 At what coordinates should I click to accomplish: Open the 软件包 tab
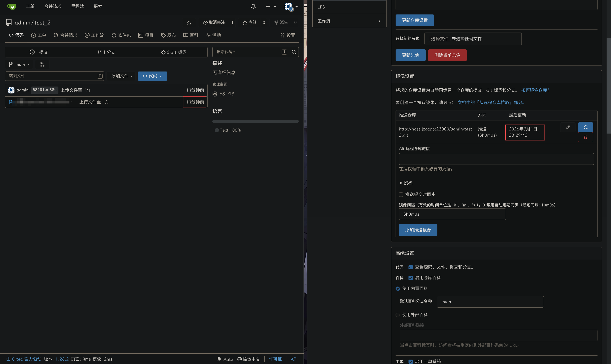pyautogui.click(x=121, y=35)
